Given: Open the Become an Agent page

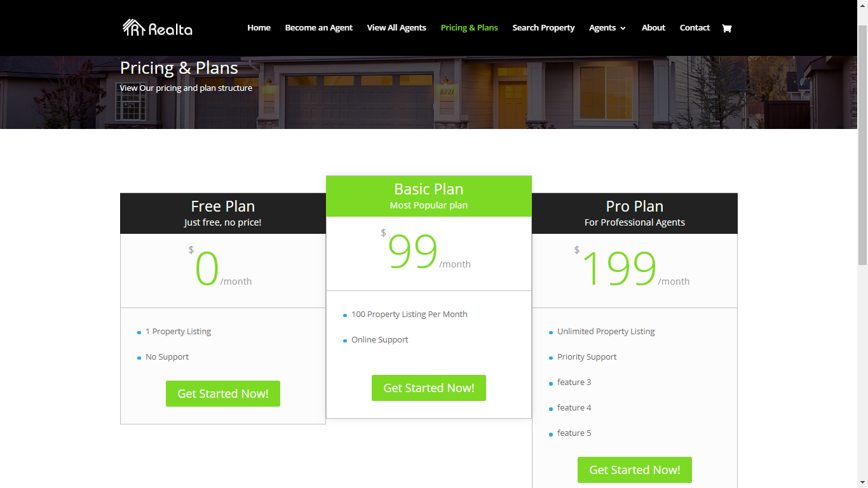Looking at the screenshot, I should 318,28.
